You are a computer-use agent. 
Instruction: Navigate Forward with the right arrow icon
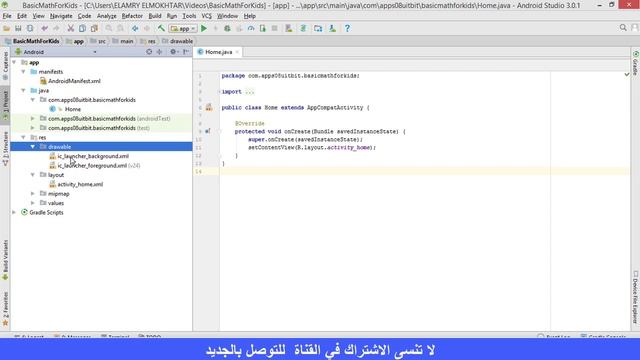point(147,28)
